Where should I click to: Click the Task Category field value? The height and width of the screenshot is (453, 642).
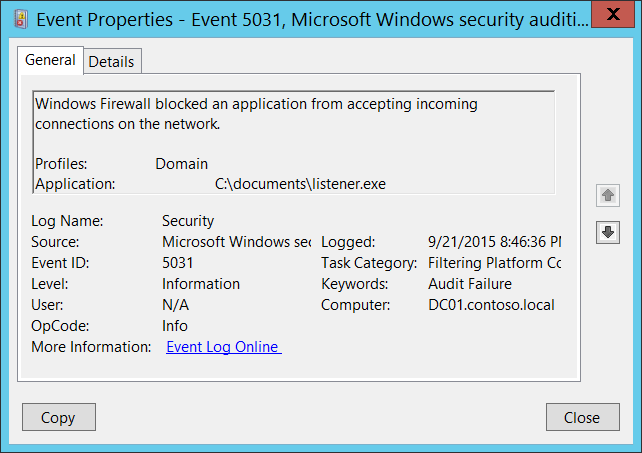(494, 263)
